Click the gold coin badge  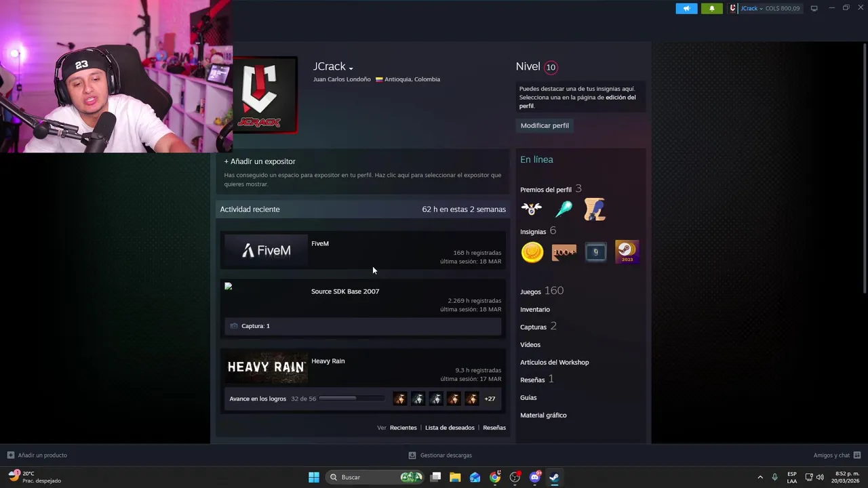[532, 252]
